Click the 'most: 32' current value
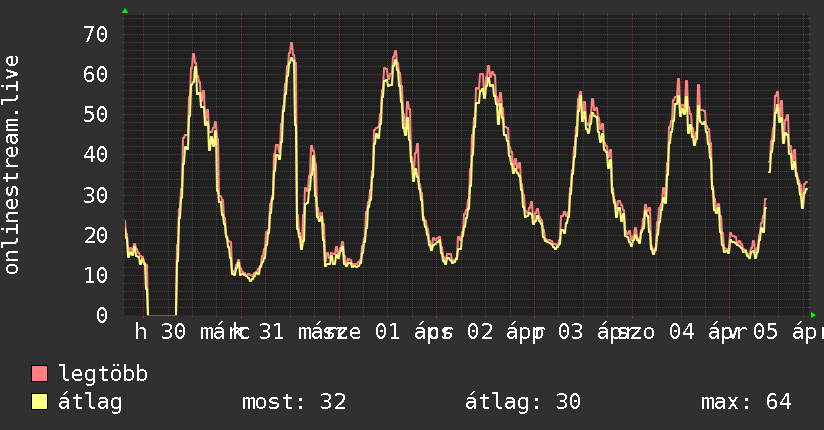 (294, 402)
